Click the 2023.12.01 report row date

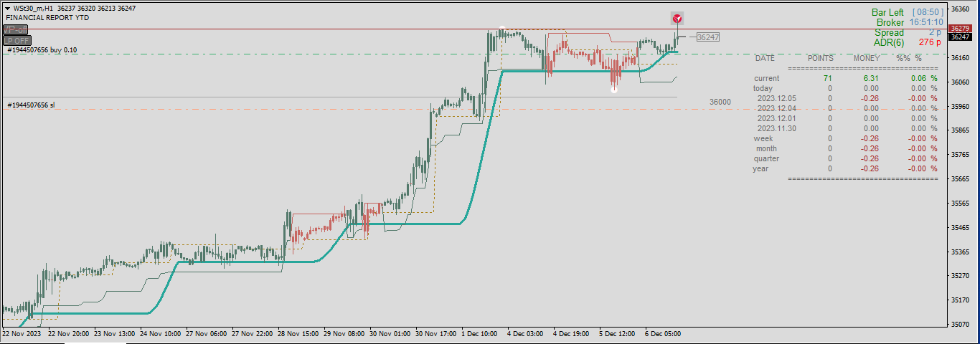pyautogui.click(x=777, y=118)
